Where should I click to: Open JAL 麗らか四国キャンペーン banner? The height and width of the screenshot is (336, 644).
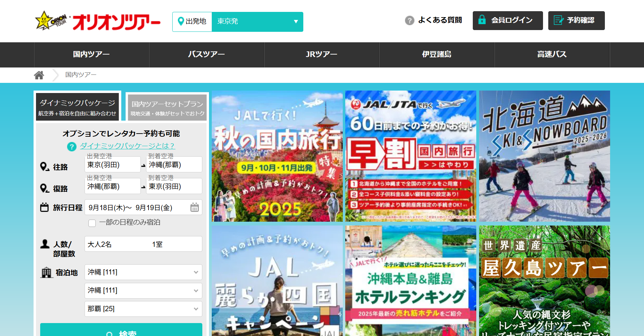[x=277, y=281]
